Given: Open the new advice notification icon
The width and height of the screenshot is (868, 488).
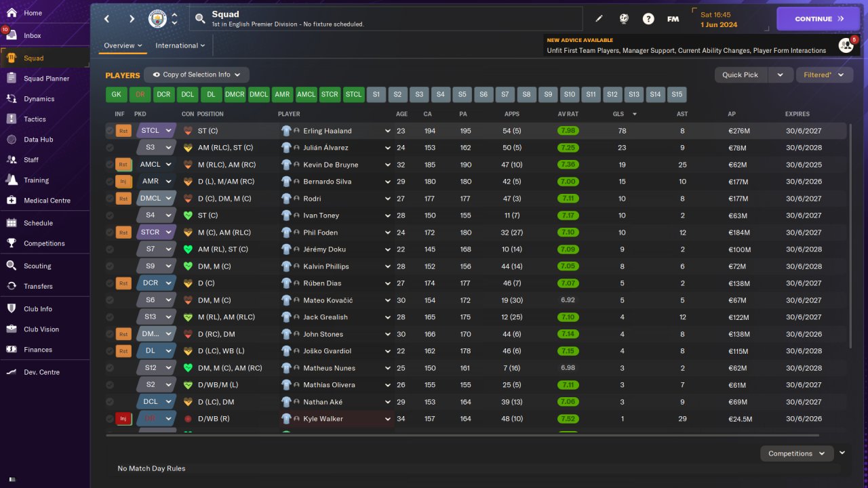Looking at the screenshot, I should click(x=846, y=45).
